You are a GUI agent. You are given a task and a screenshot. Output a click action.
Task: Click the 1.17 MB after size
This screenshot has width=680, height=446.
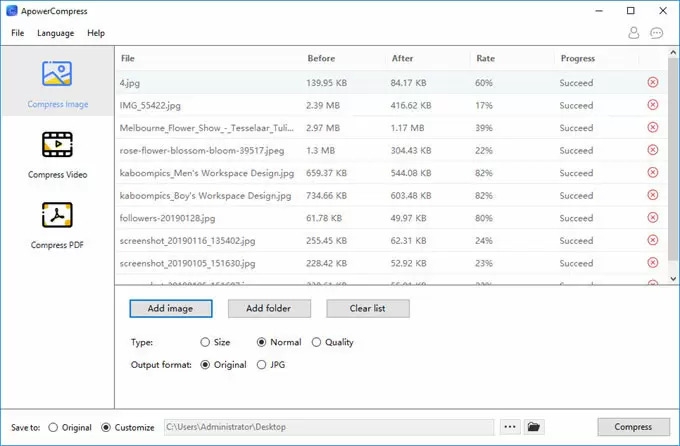pos(407,128)
